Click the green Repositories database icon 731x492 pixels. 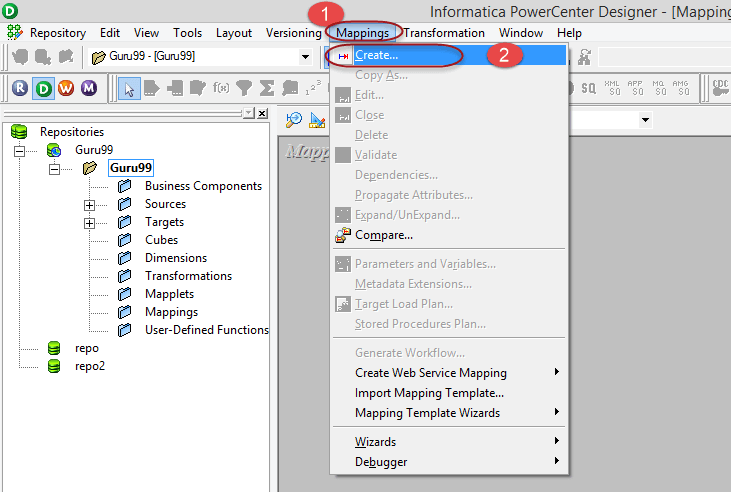[19, 132]
